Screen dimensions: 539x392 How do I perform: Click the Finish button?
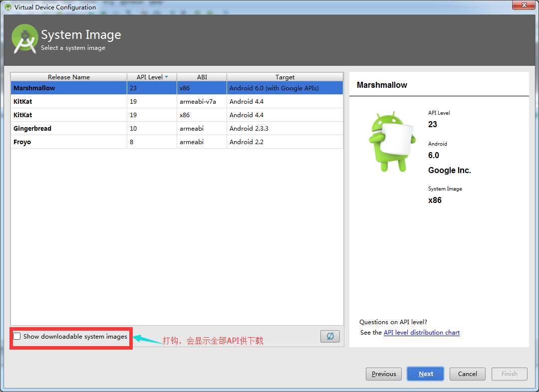(x=509, y=374)
